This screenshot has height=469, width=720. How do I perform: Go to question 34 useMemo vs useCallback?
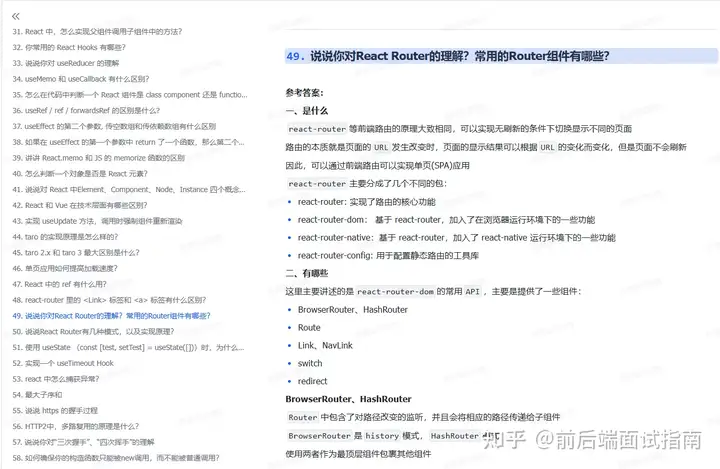click(91, 79)
